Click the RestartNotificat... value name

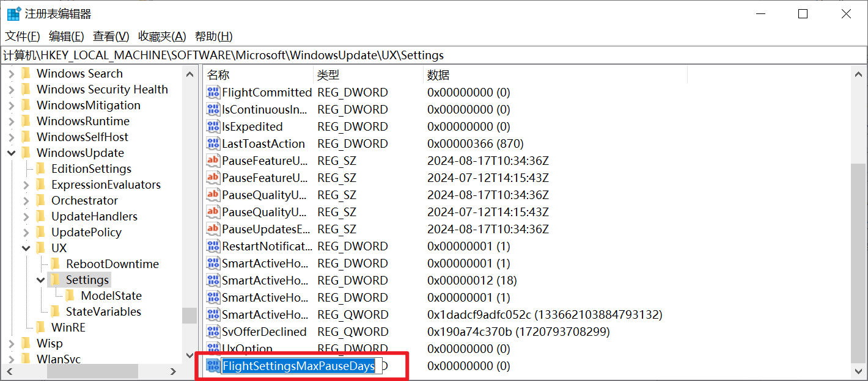point(267,246)
